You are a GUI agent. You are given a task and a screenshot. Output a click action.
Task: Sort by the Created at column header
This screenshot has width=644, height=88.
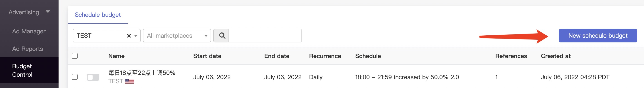(x=556, y=56)
